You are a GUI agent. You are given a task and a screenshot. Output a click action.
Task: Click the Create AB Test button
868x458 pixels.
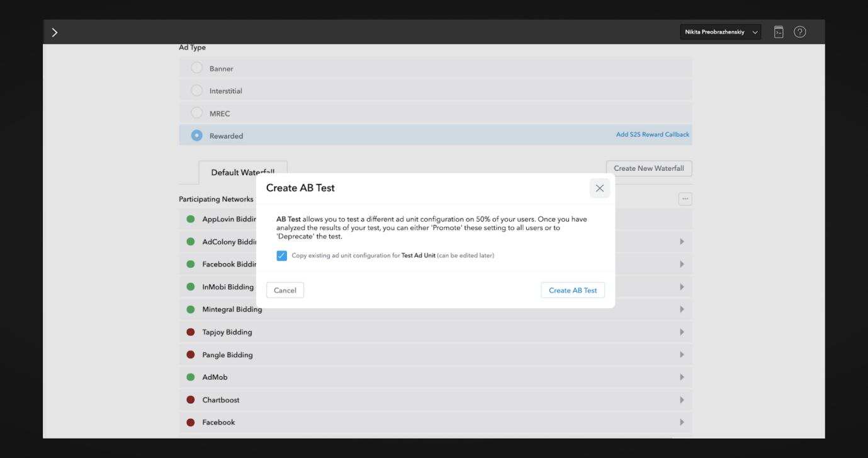(572, 290)
